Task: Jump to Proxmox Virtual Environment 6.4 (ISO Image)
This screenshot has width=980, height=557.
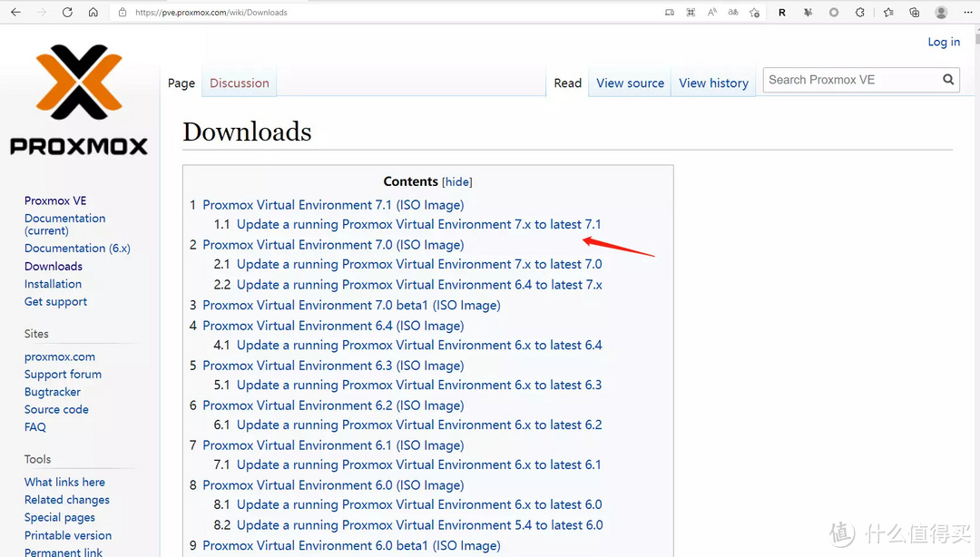Action: pos(333,327)
